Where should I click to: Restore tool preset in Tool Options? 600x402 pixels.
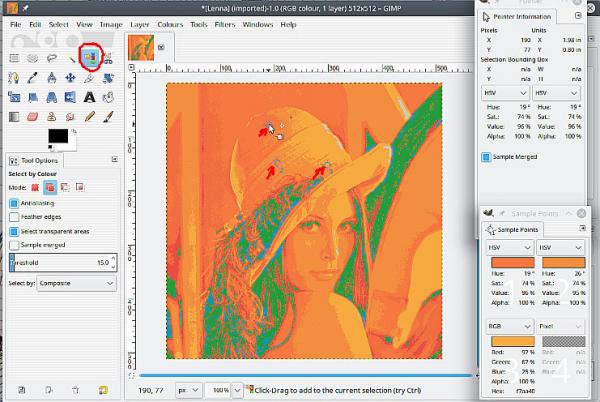[49, 390]
